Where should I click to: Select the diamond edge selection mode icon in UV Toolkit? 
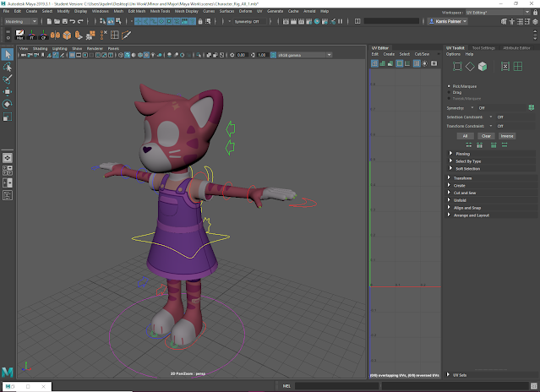pyautogui.click(x=470, y=66)
